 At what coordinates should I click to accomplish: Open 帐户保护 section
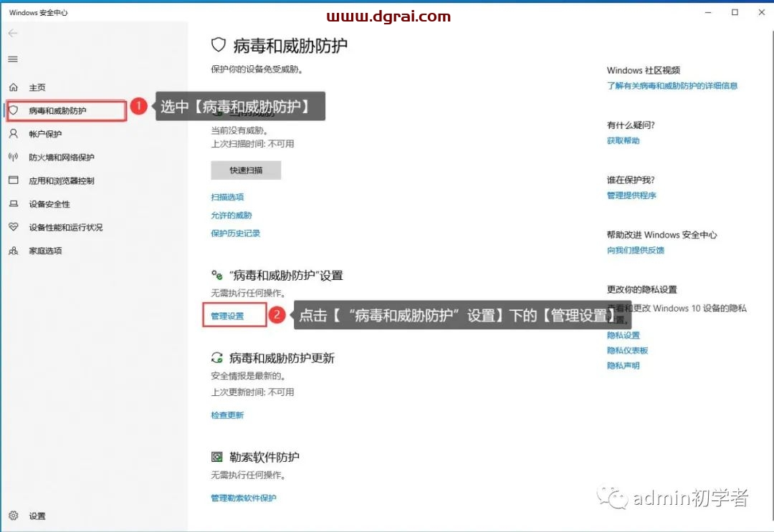45,134
